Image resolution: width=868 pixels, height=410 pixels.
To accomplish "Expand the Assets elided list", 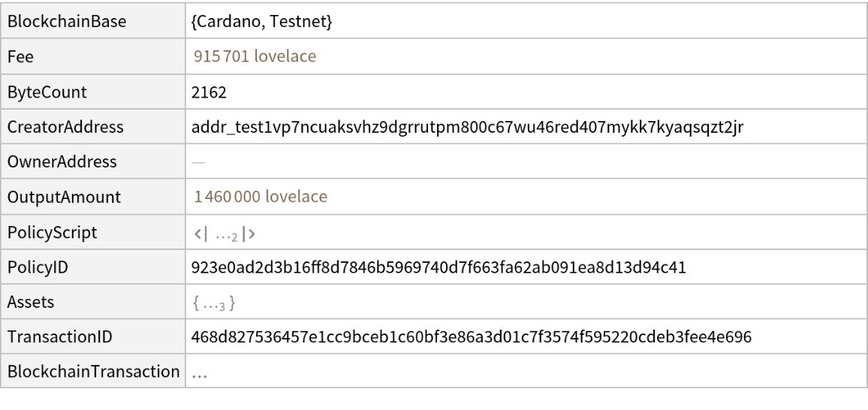I will (x=216, y=303).
